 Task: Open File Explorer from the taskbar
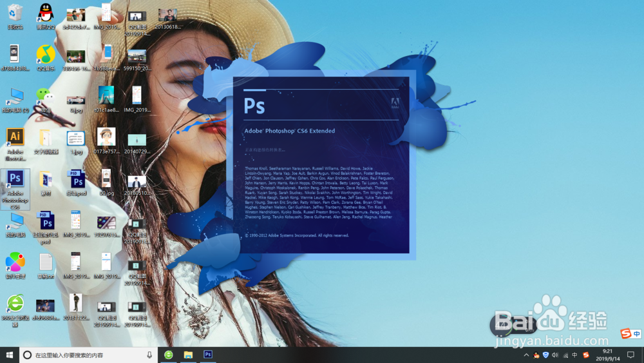188,355
